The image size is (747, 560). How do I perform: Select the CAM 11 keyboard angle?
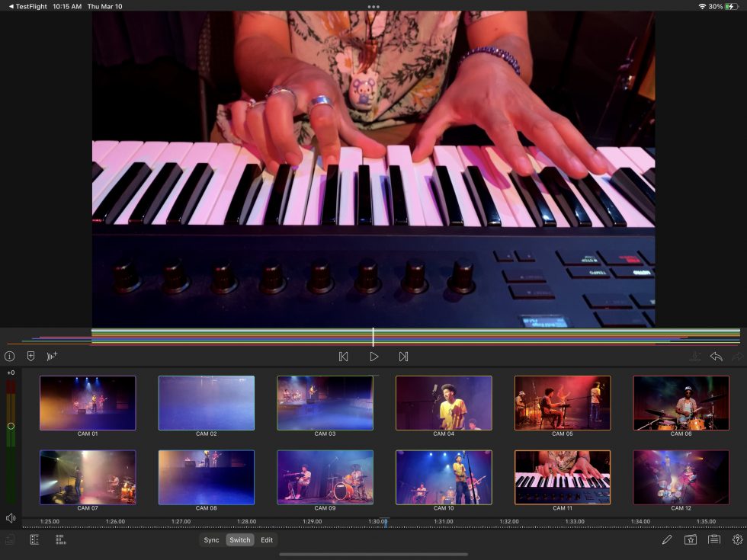coord(563,476)
